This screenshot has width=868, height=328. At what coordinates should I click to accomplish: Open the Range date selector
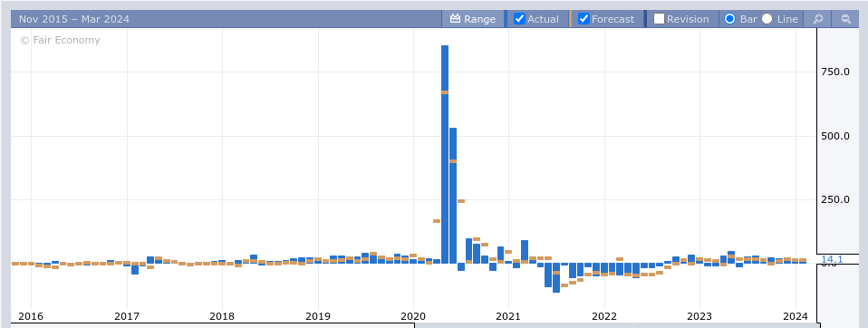point(473,19)
